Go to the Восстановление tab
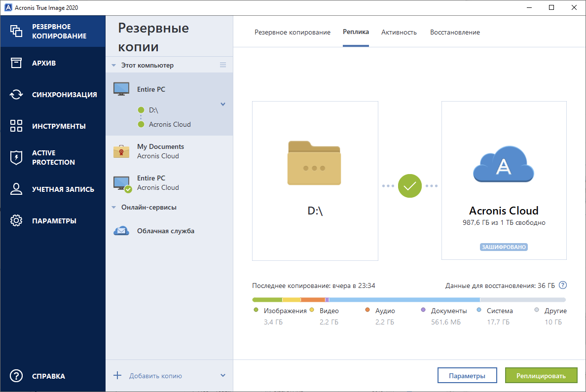586x392 pixels. click(x=455, y=33)
